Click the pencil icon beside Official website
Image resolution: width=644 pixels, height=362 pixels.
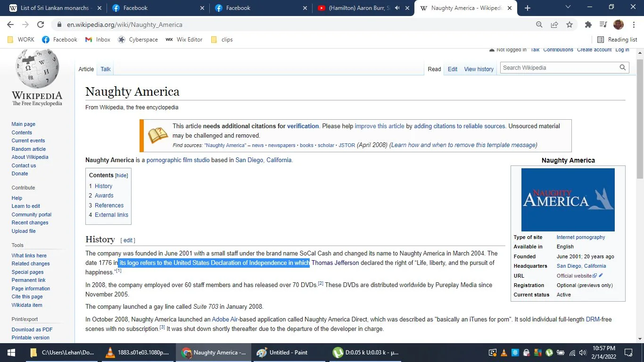[x=601, y=275]
